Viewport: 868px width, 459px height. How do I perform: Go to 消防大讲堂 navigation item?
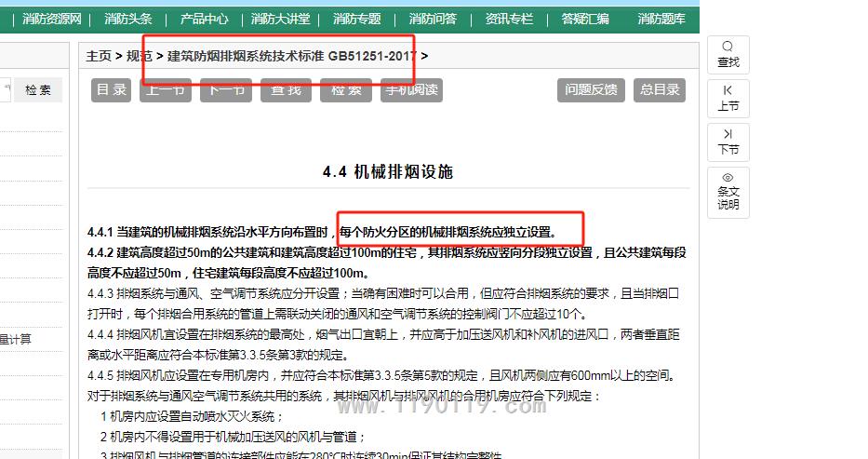[281, 19]
